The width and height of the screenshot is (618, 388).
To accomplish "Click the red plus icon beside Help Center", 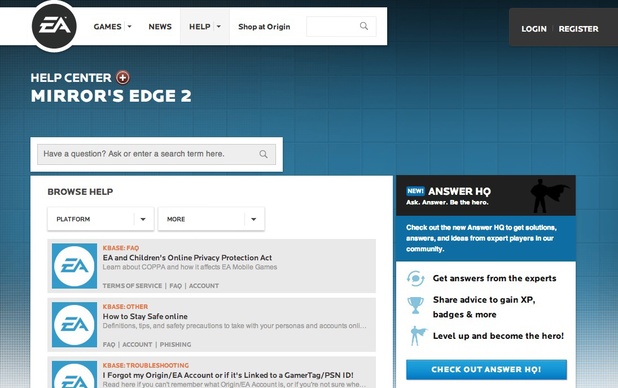I will (x=123, y=78).
